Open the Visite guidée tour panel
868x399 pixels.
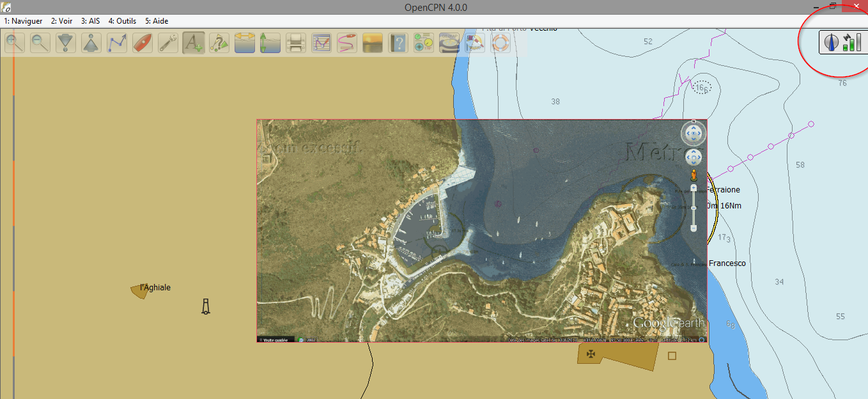click(x=276, y=340)
